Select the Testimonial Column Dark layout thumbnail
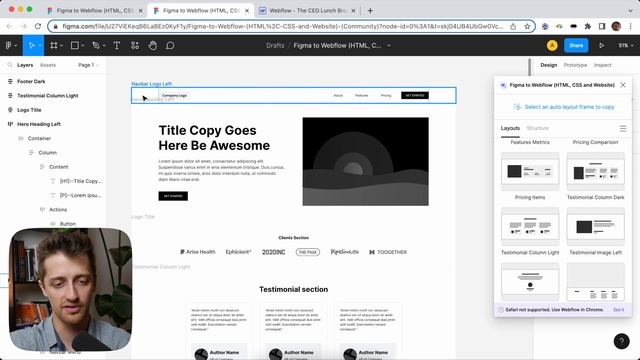This screenshot has width=640, height=360. point(596,171)
